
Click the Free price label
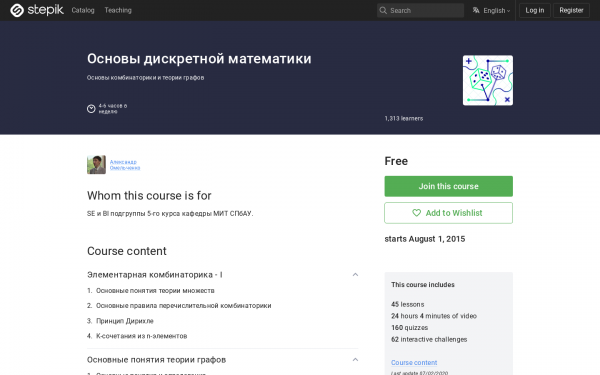click(396, 161)
